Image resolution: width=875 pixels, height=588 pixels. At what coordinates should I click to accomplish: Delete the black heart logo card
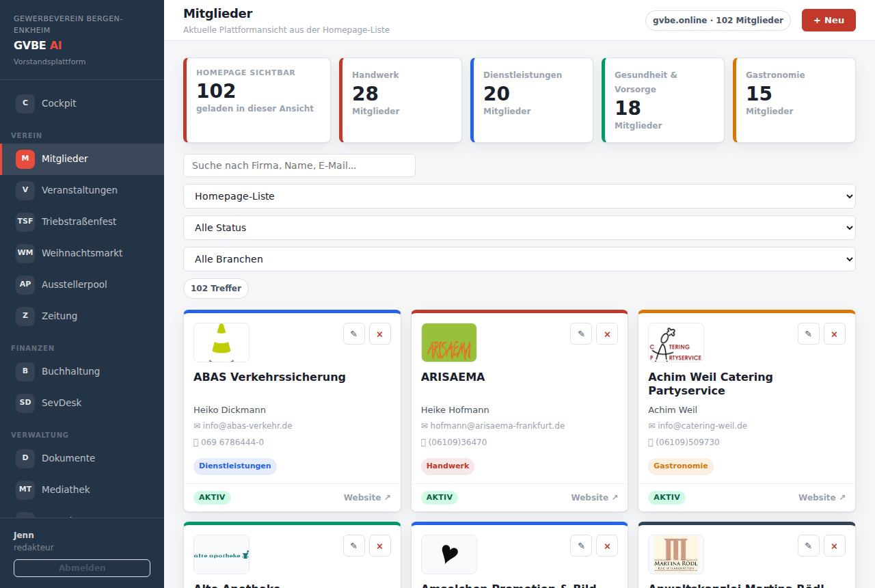[607, 546]
